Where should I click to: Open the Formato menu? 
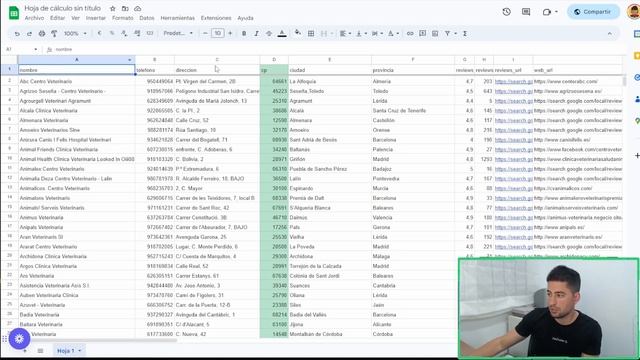122,18
